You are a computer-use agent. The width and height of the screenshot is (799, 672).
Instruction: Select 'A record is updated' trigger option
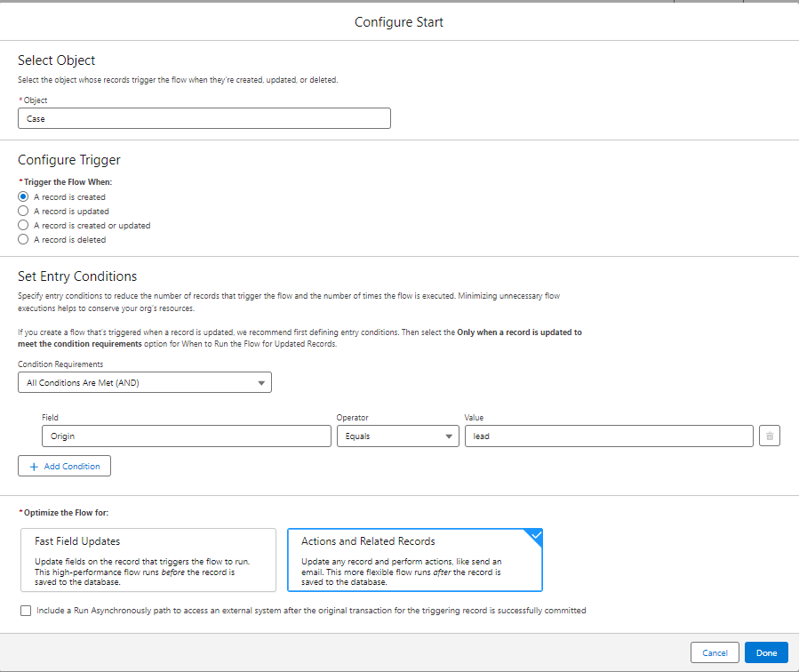coord(23,212)
